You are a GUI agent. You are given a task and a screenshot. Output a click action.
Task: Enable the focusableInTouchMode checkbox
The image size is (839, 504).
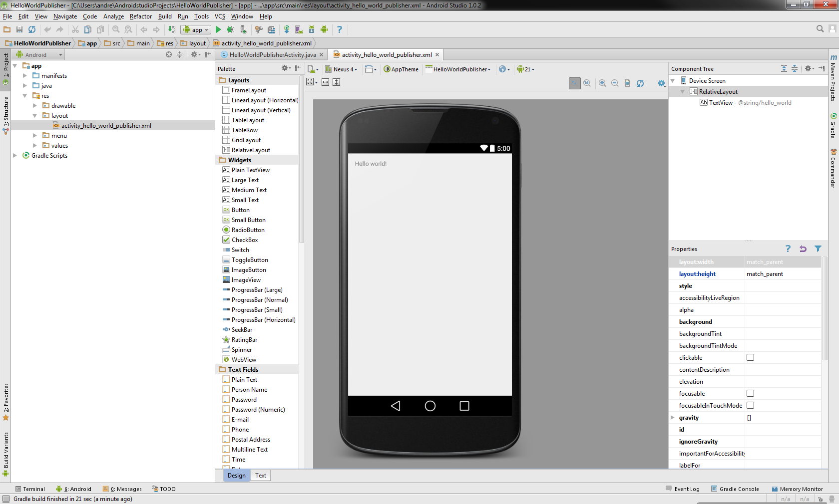tap(750, 405)
